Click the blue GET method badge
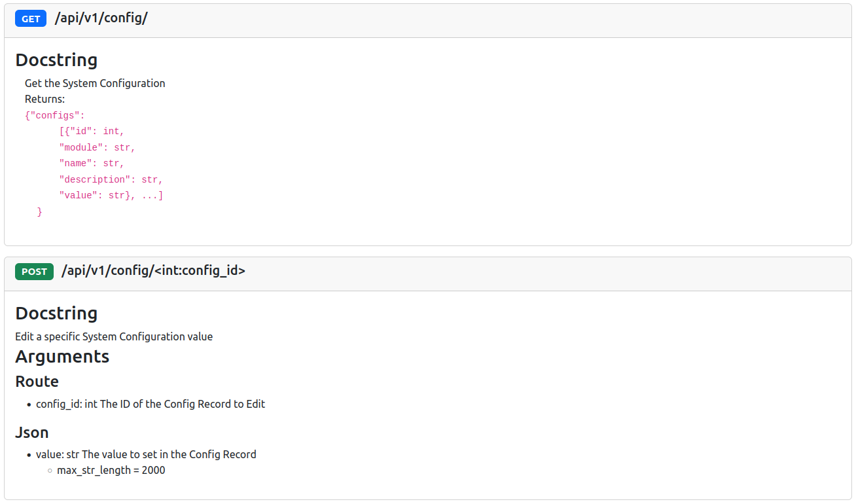This screenshot has height=504, width=856. coord(31,19)
